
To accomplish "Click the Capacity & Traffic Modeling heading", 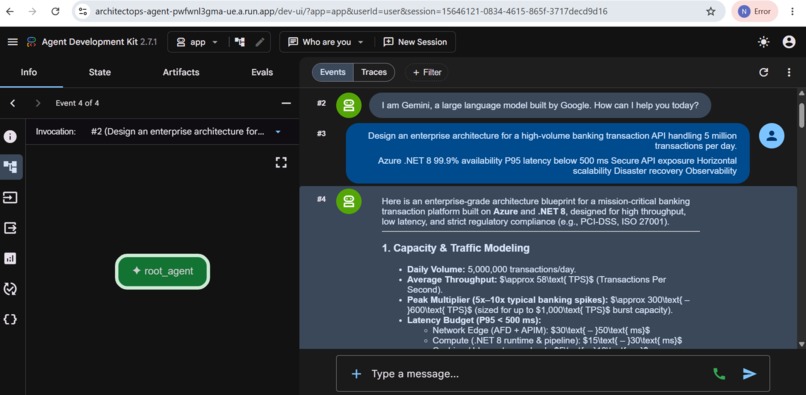I will [455, 248].
